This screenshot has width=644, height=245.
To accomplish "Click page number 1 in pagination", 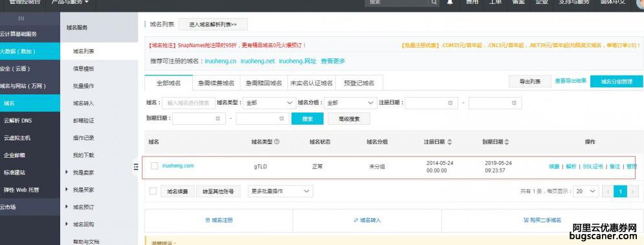I will [620, 191].
